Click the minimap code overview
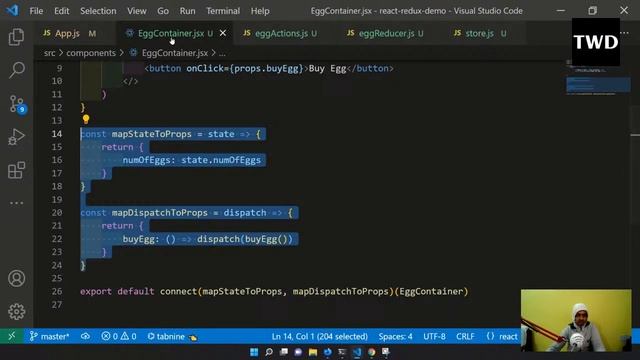Viewport: 640px width, 360px height. tap(597, 84)
